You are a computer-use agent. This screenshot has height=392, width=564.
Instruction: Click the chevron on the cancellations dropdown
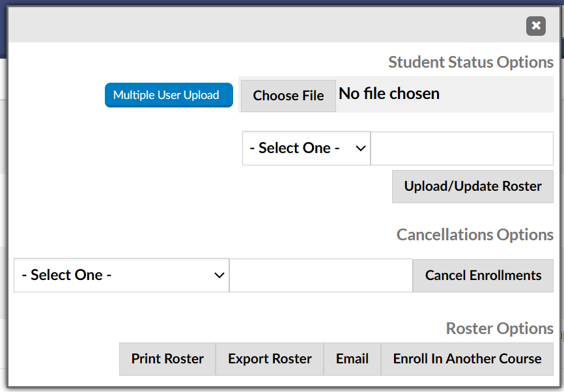pyautogui.click(x=219, y=275)
